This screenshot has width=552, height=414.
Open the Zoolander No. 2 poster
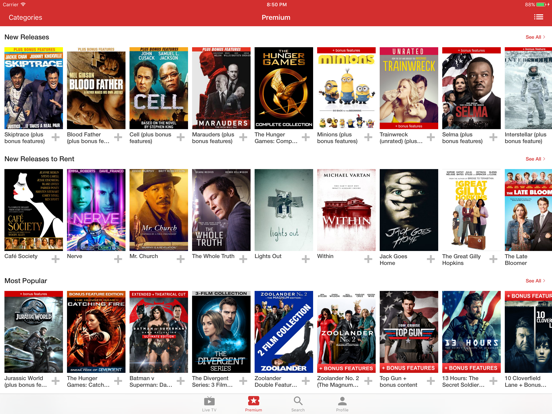coord(346,332)
